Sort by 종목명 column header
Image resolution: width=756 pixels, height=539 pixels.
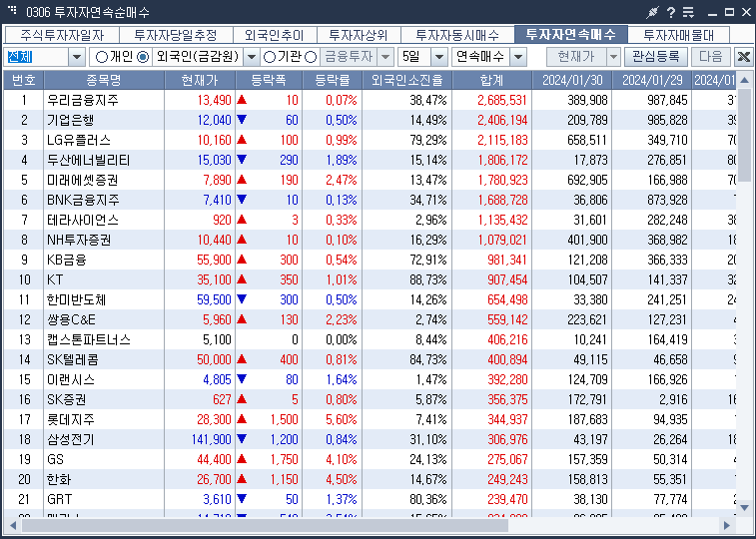[x=104, y=80]
